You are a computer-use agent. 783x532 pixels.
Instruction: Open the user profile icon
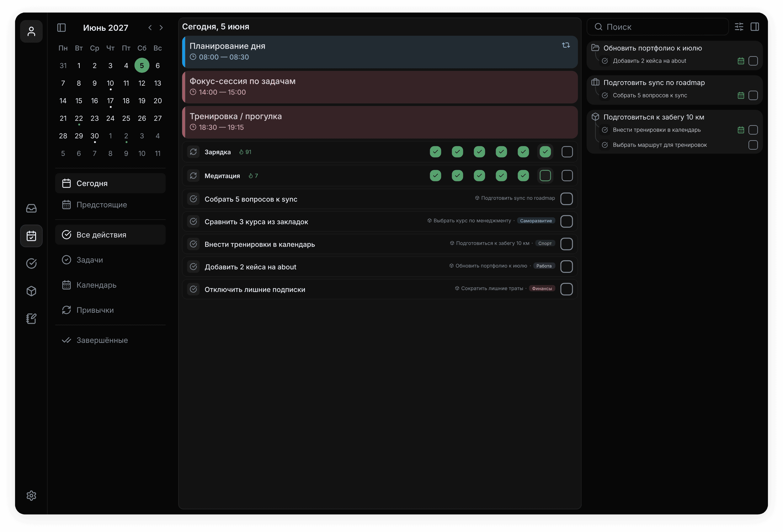(31, 31)
